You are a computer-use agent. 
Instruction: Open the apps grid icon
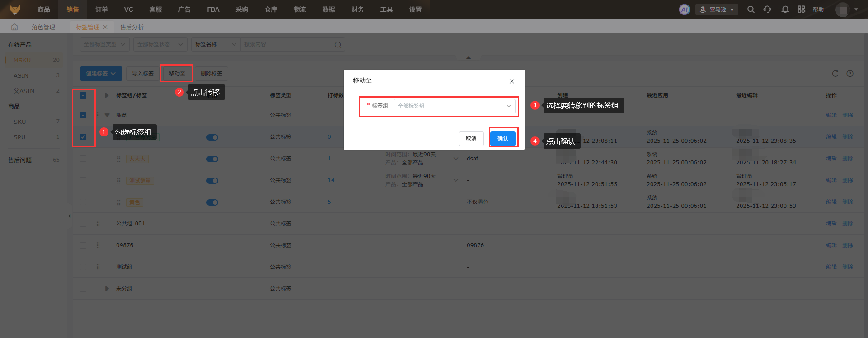pos(802,9)
